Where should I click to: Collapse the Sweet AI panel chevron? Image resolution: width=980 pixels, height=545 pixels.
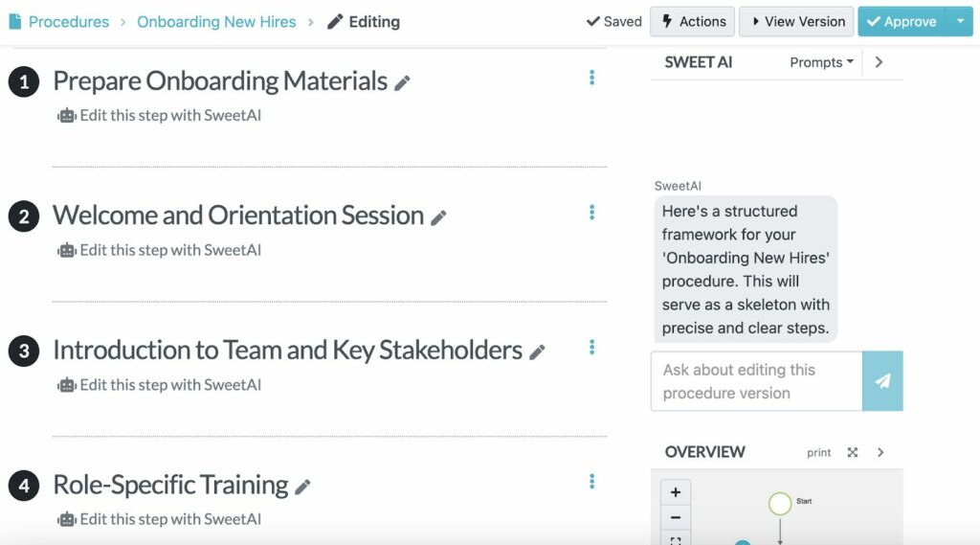tap(879, 62)
